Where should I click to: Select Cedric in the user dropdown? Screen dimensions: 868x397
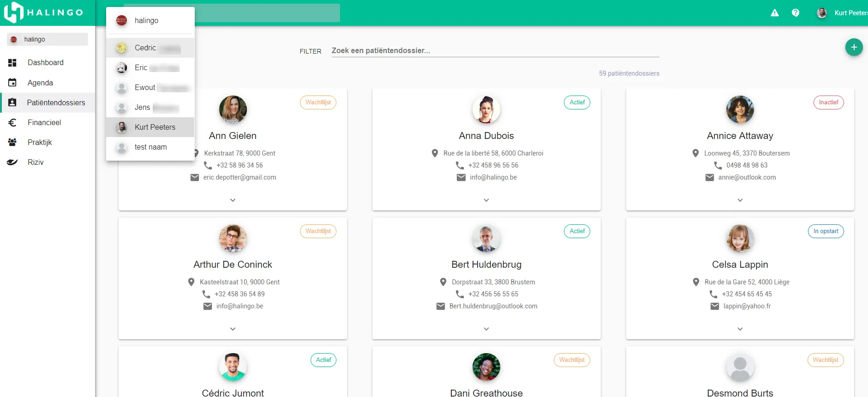tap(150, 48)
